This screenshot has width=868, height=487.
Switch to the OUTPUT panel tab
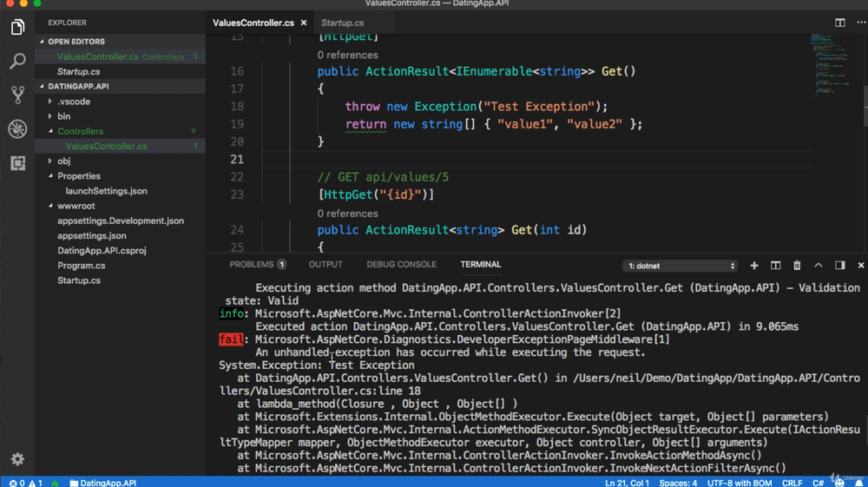pyautogui.click(x=325, y=265)
